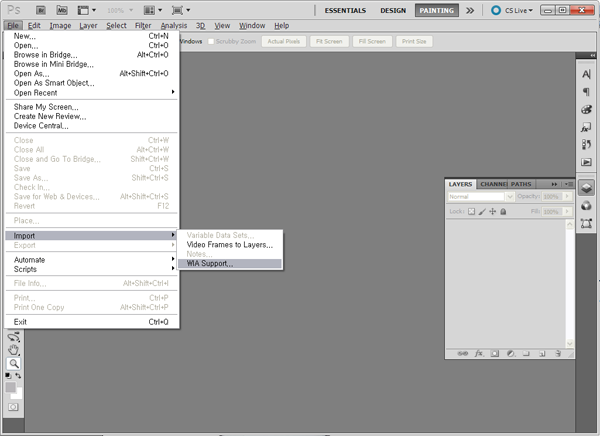Toggle the Scrubby Zoom checkbox
Screen dimensions: 600x436
[x=210, y=41]
